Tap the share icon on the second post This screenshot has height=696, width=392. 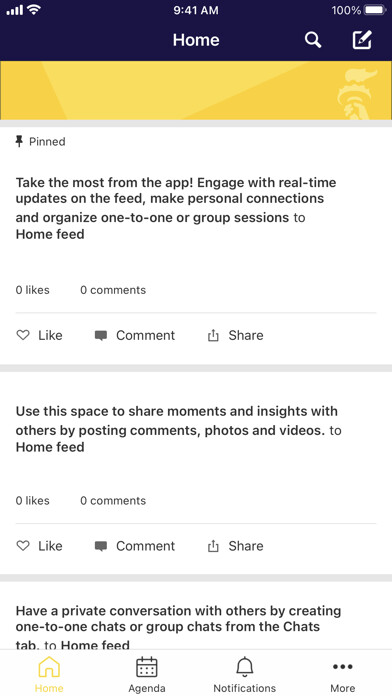214,546
